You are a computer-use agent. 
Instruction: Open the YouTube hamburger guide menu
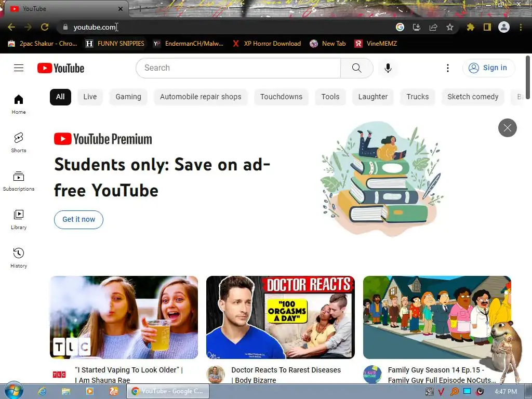[x=19, y=68]
